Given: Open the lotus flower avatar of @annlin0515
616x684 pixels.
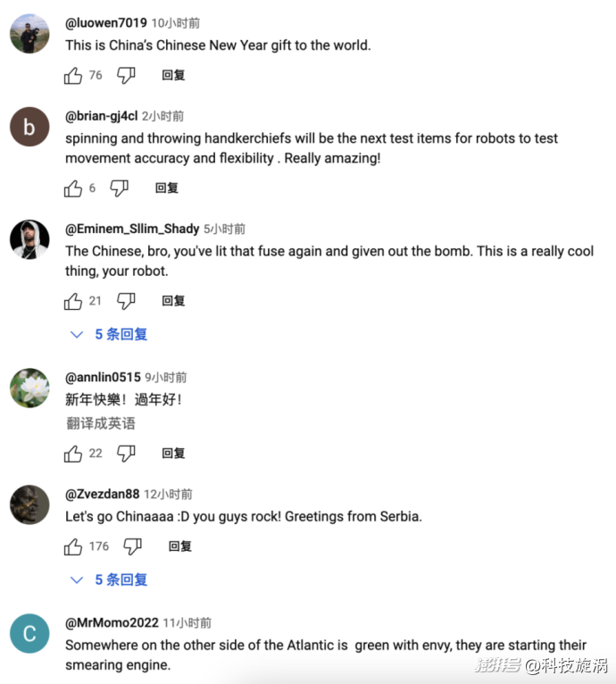Looking at the screenshot, I should tap(29, 388).
